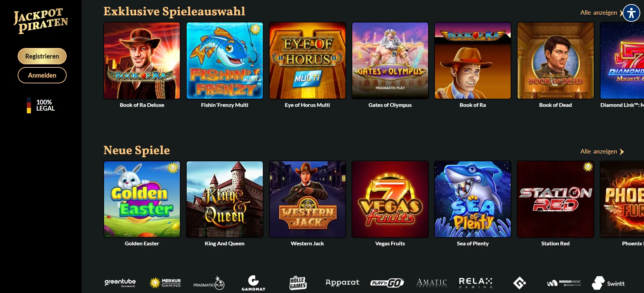
Task: Click the Anmelden button
Action: click(42, 75)
